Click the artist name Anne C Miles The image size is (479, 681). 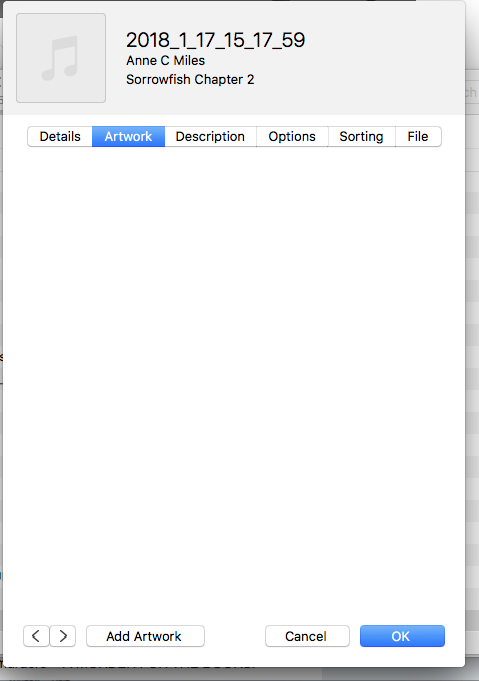pos(165,60)
